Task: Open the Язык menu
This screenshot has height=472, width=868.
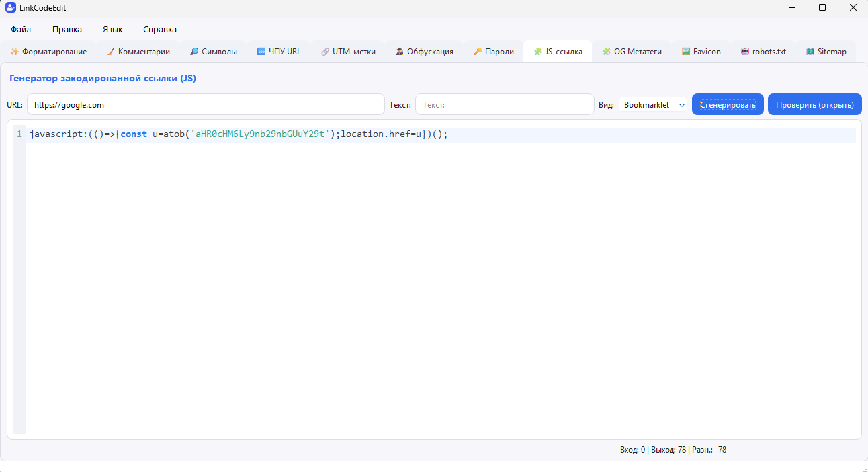Action: tap(113, 30)
